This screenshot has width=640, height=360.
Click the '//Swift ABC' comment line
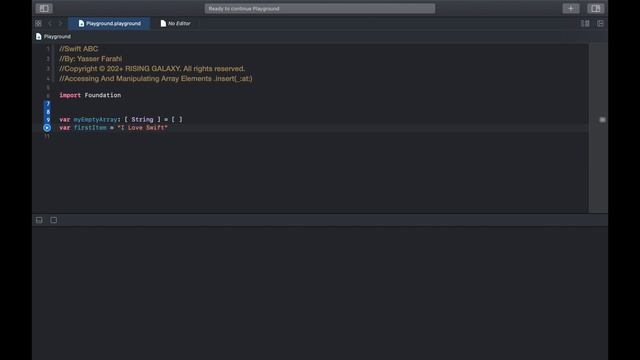pyautogui.click(x=79, y=49)
